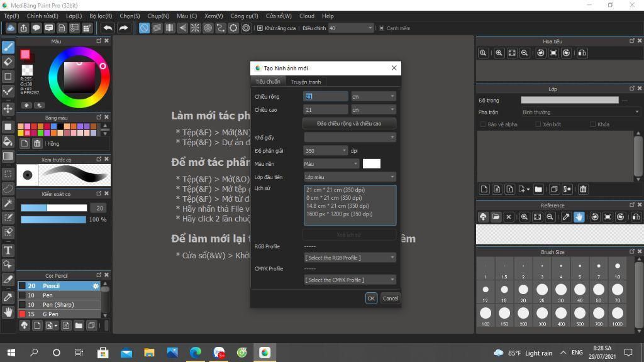Toggle the Khóa layer lock checkbox
The height and width of the screenshot is (362, 644).
coord(592,124)
